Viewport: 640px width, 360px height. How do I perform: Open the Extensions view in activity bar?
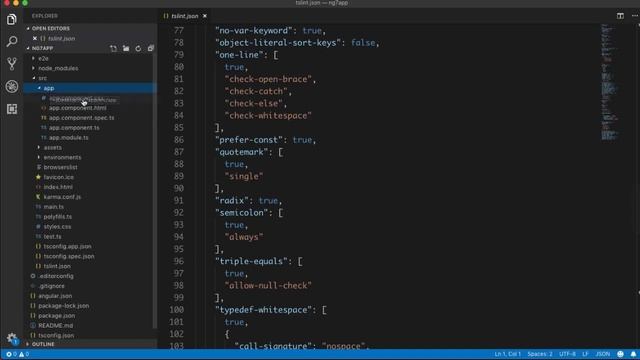11,109
